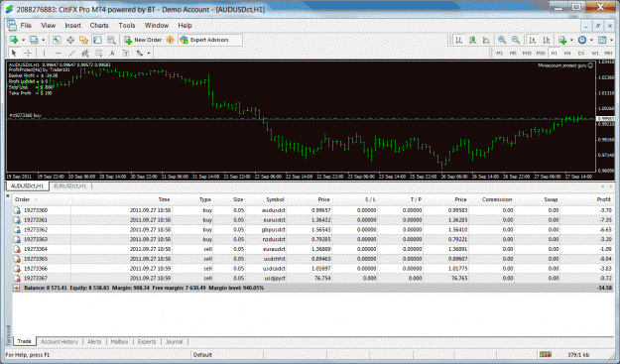Screen dimensions: 620x364
Task: Zoom out on the chart
Action: tap(516, 40)
